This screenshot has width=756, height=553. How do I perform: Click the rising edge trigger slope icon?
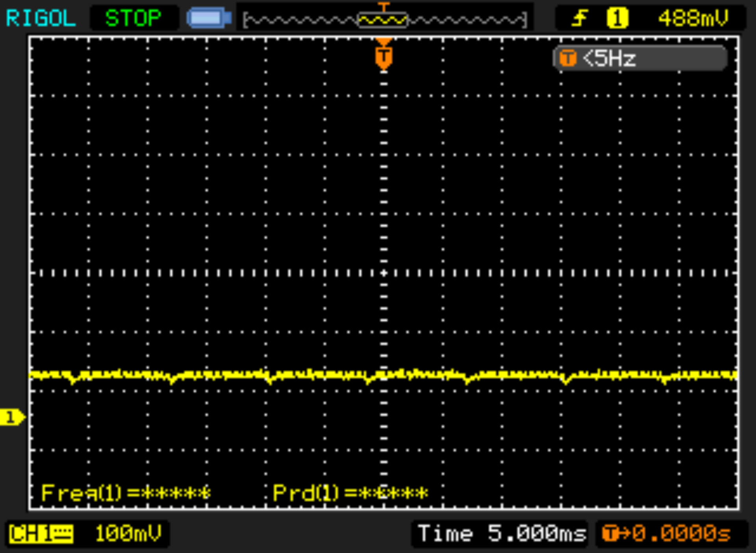click(580, 18)
